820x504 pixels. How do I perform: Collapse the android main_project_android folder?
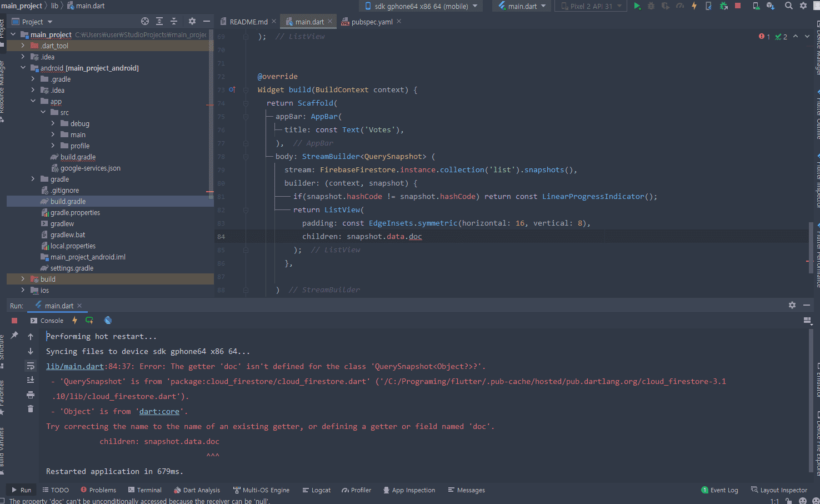(23, 68)
